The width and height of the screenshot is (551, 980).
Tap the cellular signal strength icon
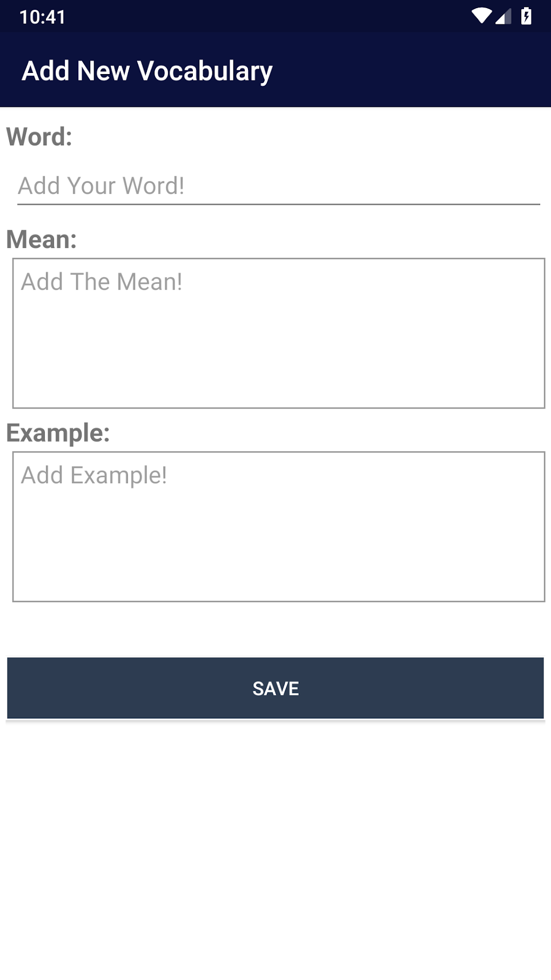[503, 17]
